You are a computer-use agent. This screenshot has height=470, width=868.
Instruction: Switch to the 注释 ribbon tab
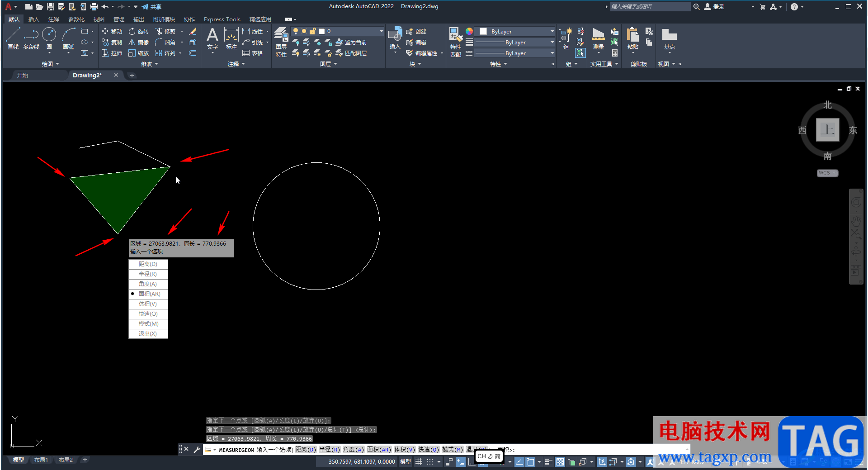pyautogui.click(x=54, y=19)
